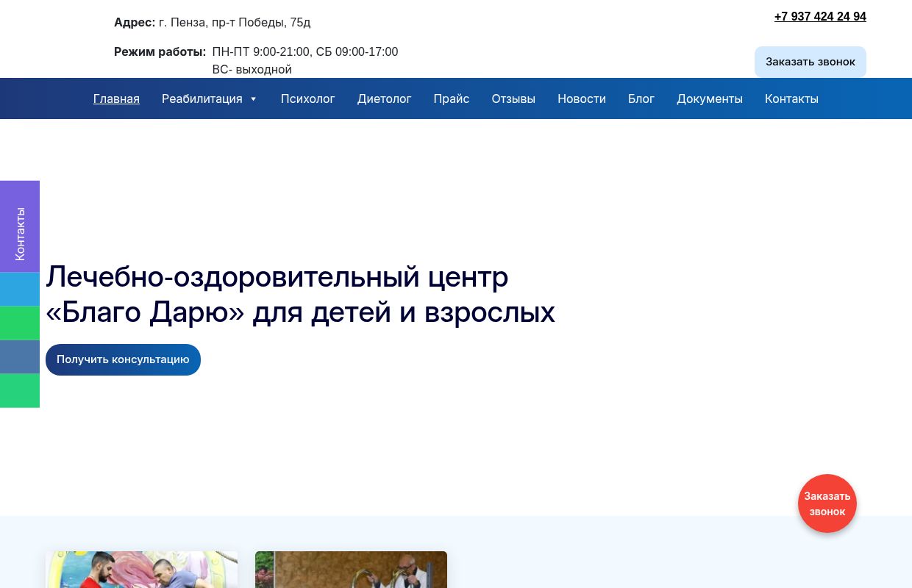Open the Отзывы page
Image resolution: width=912 pixels, height=588 pixels.
tap(513, 98)
